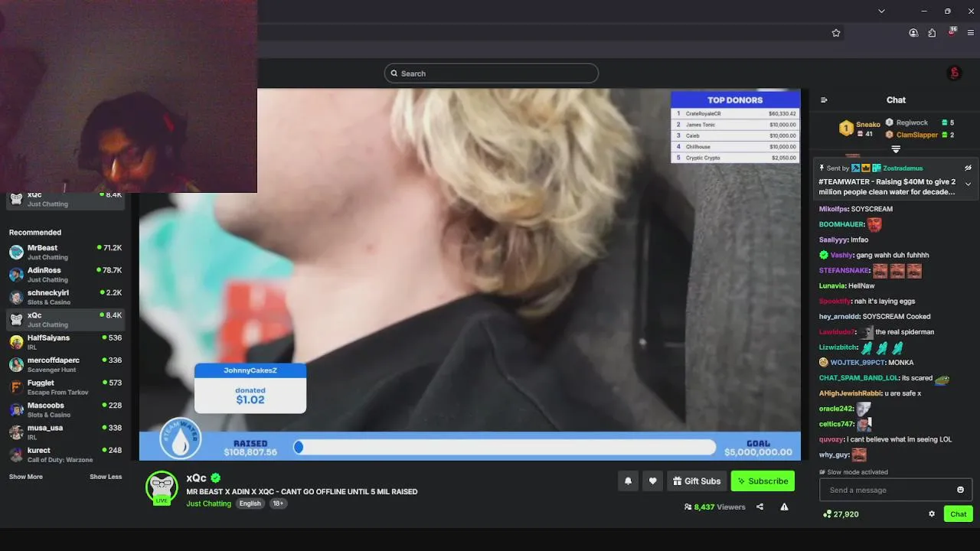Click the webcam overlay thumbnail
The width and height of the screenshot is (980, 551).
click(129, 96)
